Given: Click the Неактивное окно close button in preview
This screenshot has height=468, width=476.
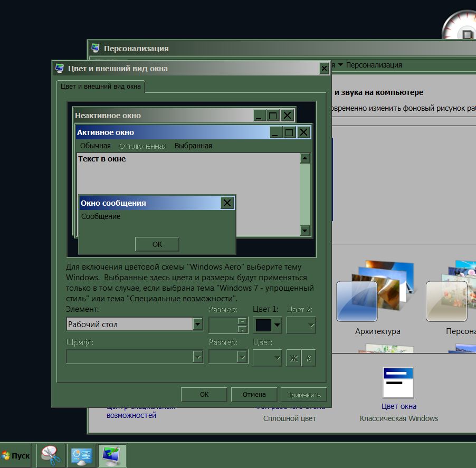Looking at the screenshot, I should pos(287,116).
